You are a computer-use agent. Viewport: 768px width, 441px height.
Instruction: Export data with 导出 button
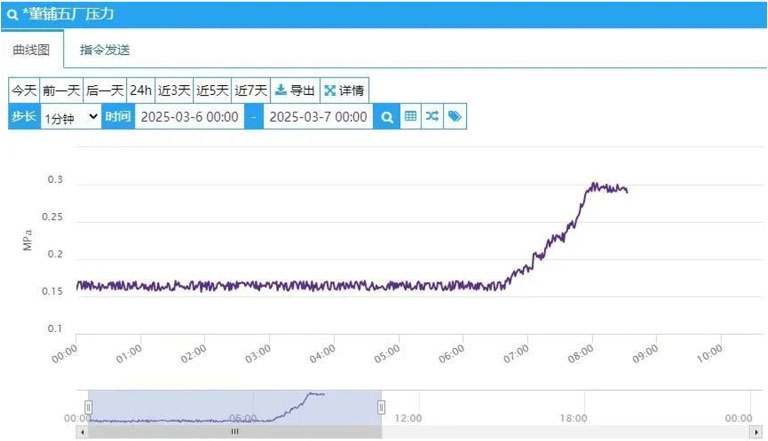[x=295, y=90]
